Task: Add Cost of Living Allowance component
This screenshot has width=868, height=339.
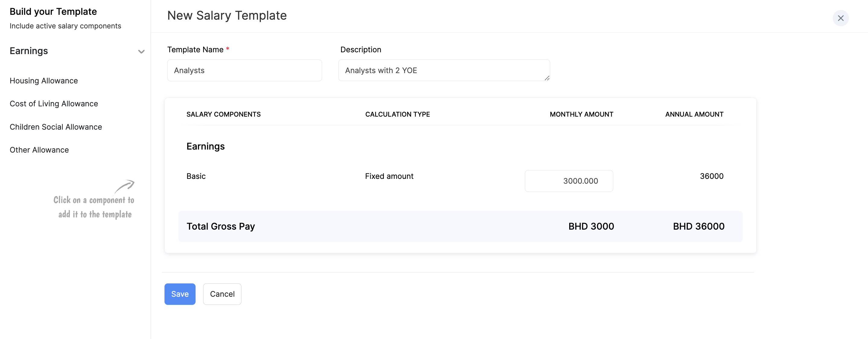Action: [54, 104]
